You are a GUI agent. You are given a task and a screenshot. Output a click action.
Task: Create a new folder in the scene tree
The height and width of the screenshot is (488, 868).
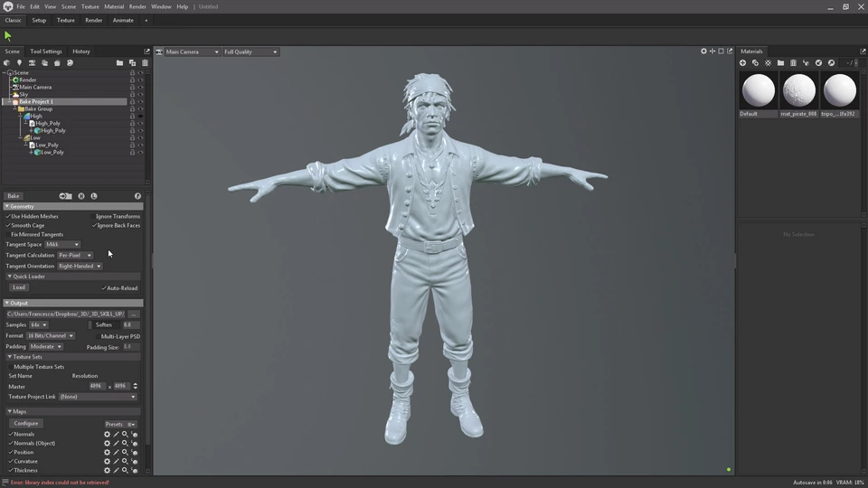pos(119,63)
